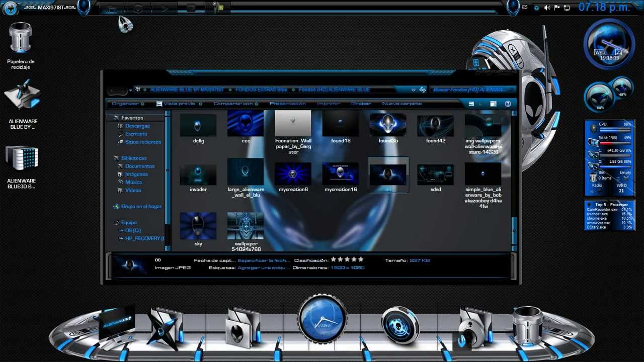Open the view options dropdown arrow
Image resolution: width=644 pixels, height=362 pixels.
pyautogui.click(x=480, y=104)
